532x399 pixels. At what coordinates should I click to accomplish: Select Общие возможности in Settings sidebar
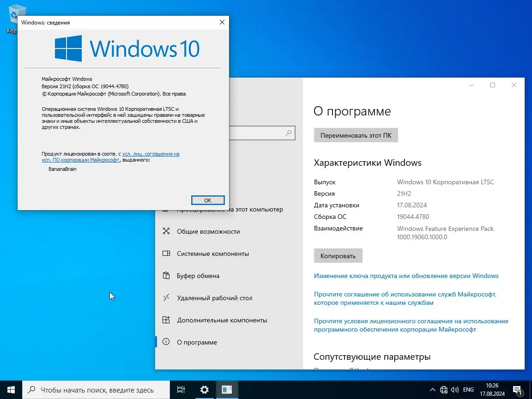coord(229,231)
